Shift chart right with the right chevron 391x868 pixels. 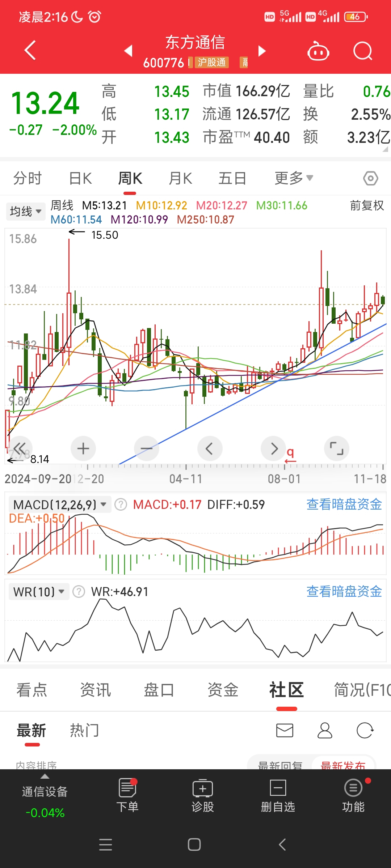[x=273, y=448]
